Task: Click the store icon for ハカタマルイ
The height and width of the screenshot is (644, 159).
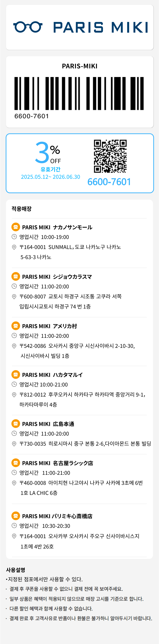Action: point(16,374)
